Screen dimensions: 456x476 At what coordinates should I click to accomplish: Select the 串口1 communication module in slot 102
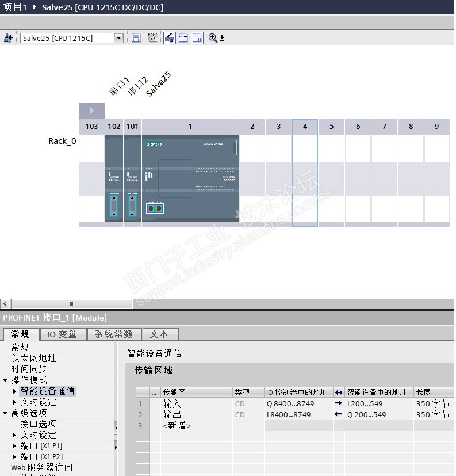point(114,178)
